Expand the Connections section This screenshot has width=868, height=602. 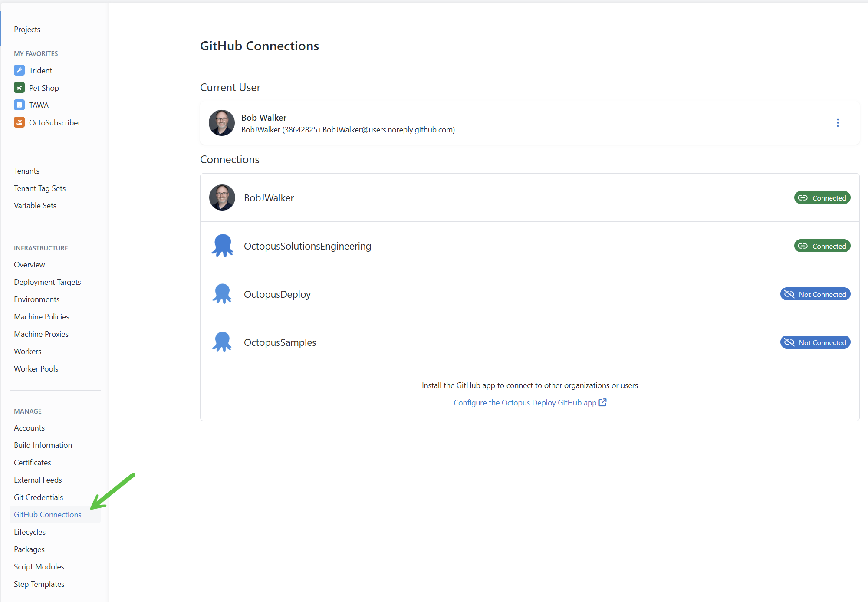point(230,159)
